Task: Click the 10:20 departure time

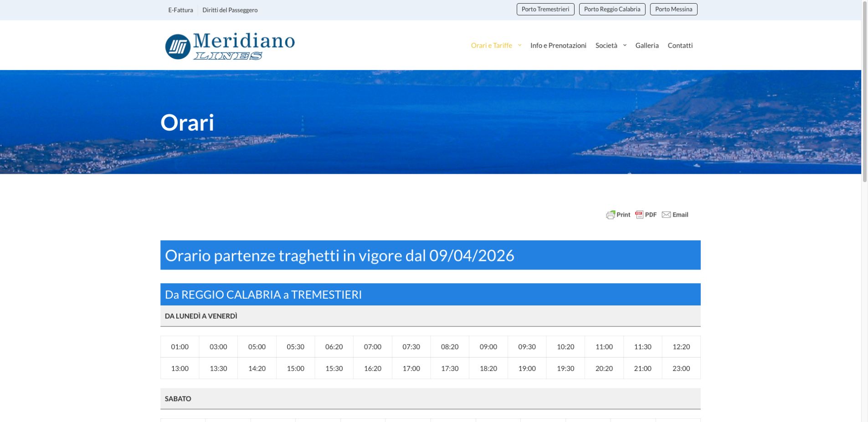Action: point(565,347)
